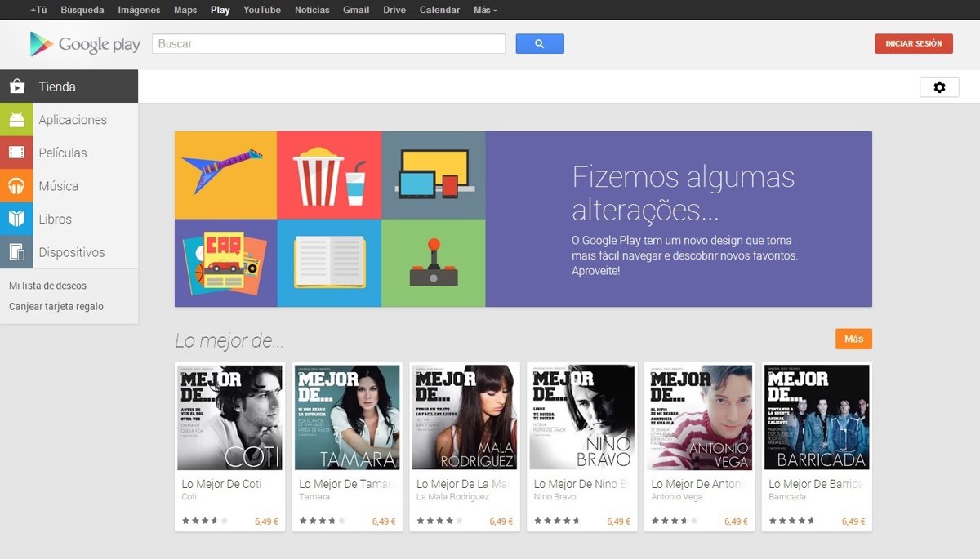Open the Libros book icon

click(16, 220)
